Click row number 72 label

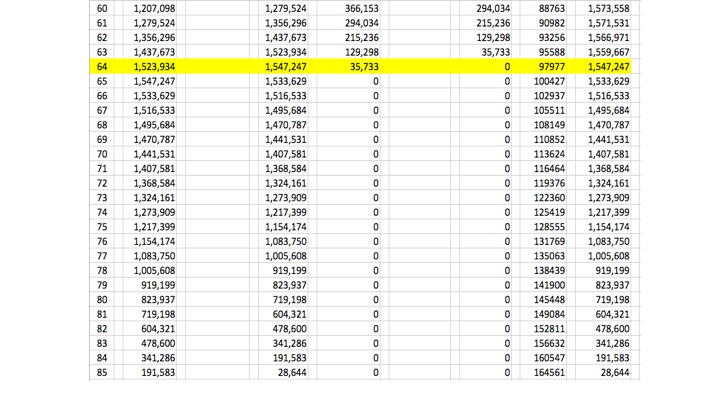pos(101,183)
